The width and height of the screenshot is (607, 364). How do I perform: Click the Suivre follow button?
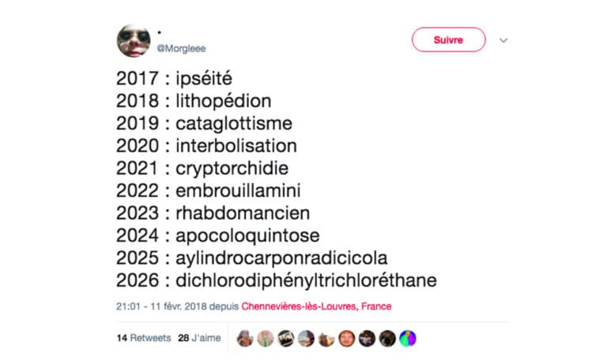[448, 39]
